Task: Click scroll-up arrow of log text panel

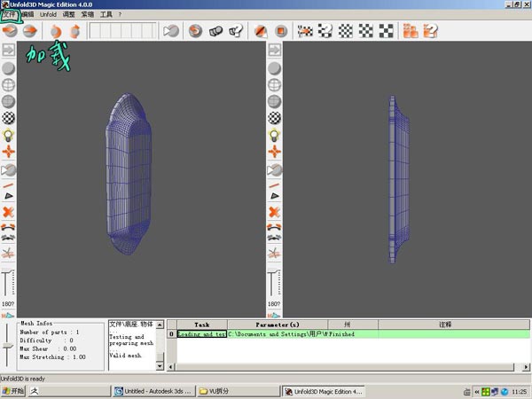Action: (160, 325)
